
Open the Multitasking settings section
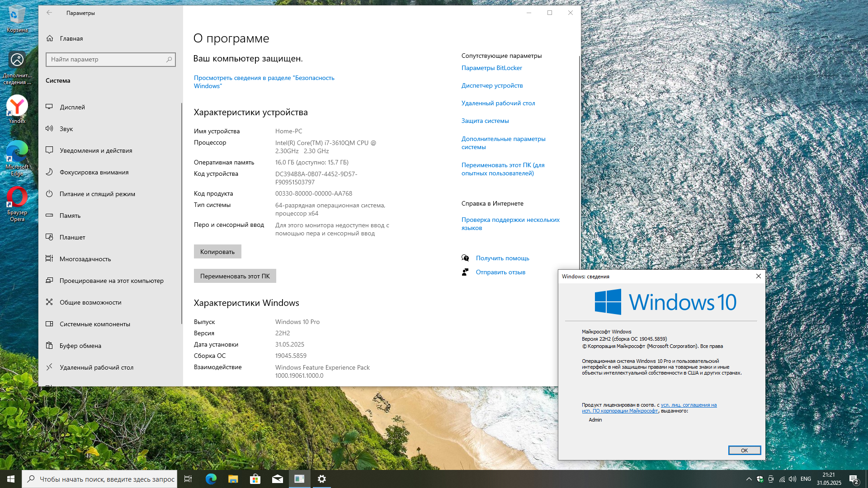85,259
